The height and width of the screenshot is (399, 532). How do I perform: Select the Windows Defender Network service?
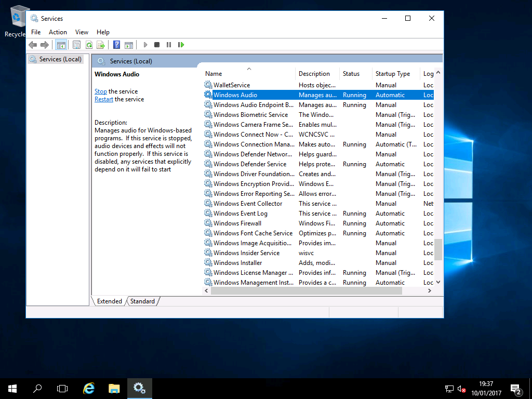pyautogui.click(x=318, y=154)
